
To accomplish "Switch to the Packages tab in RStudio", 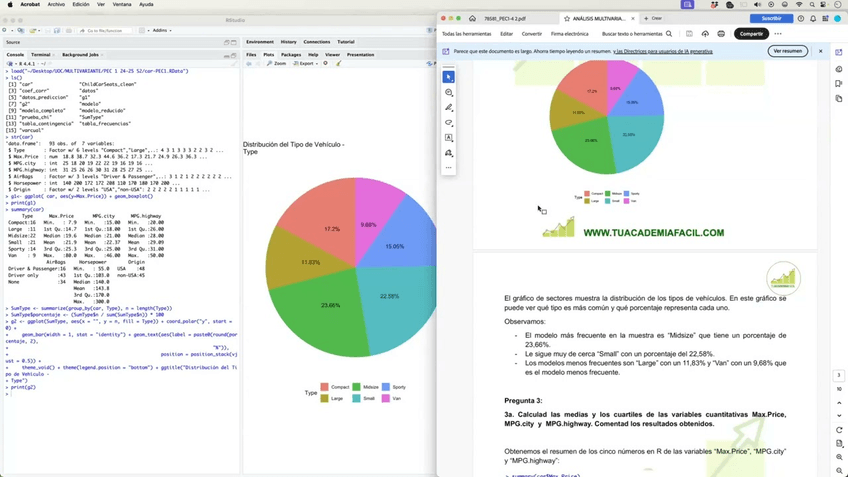I will (x=291, y=55).
